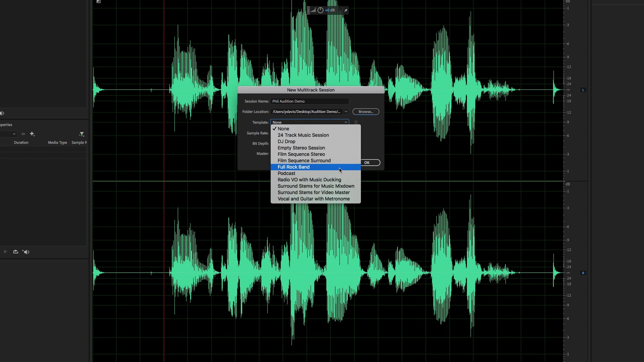Click the loop playback export icon
This screenshot has height=362, width=644.
(x=16, y=252)
